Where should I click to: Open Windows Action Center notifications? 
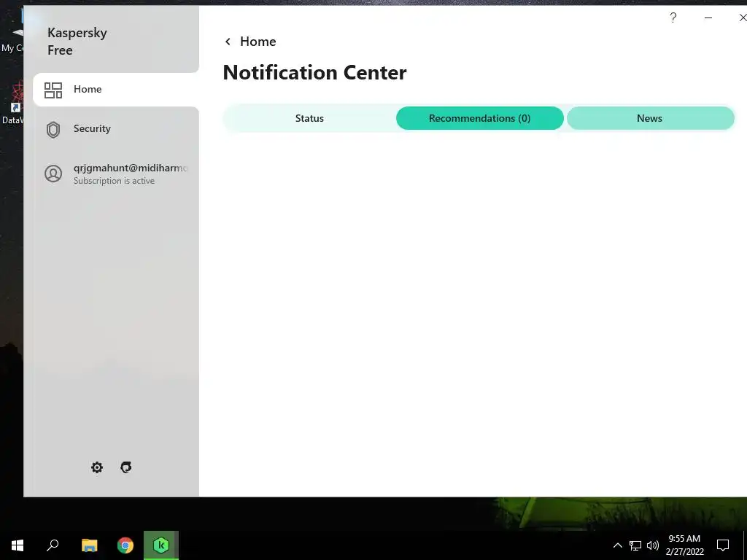pyautogui.click(x=723, y=545)
